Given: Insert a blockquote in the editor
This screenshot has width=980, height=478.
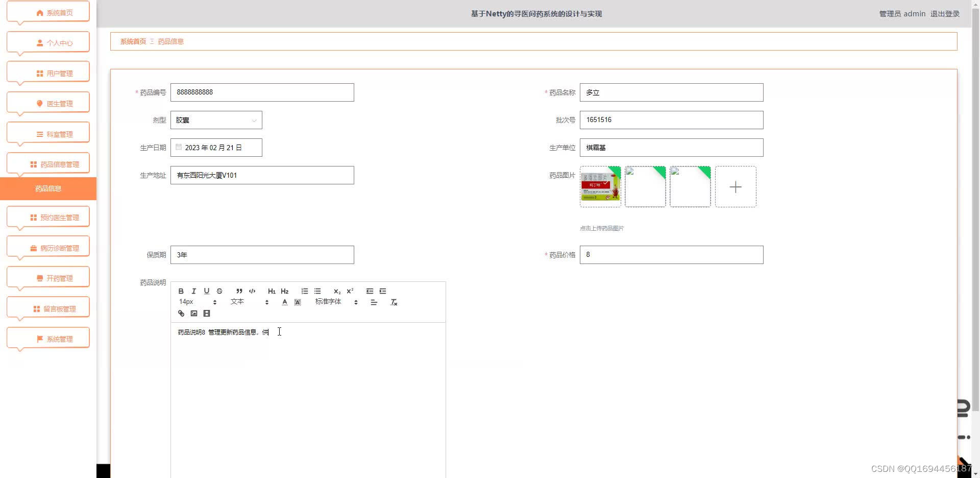Looking at the screenshot, I should (239, 291).
